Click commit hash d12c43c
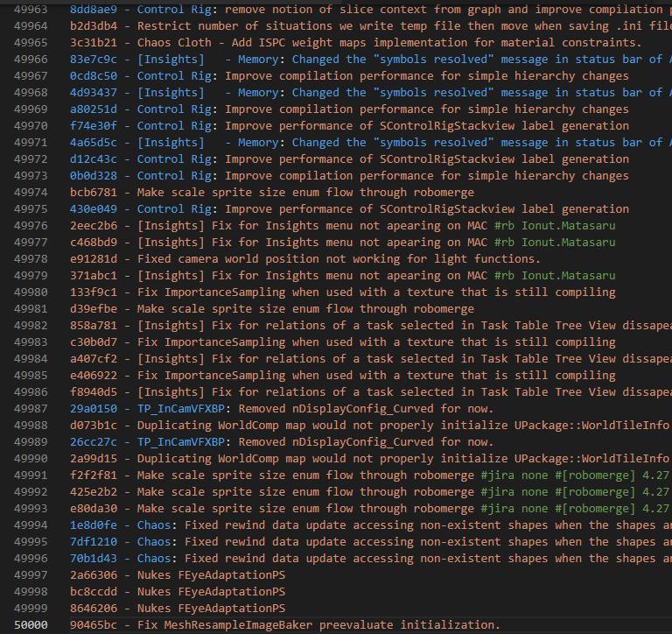This screenshot has height=634, width=672. click(94, 159)
